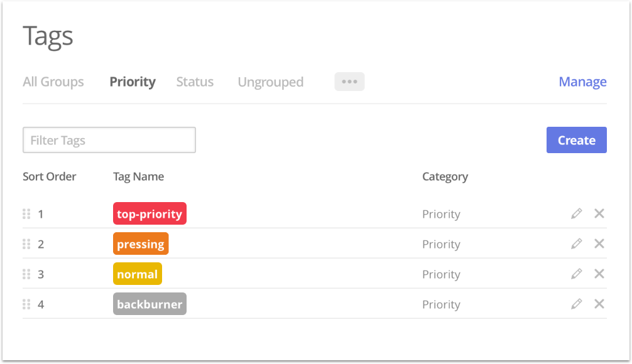Delete the normal tag

[x=599, y=274]
